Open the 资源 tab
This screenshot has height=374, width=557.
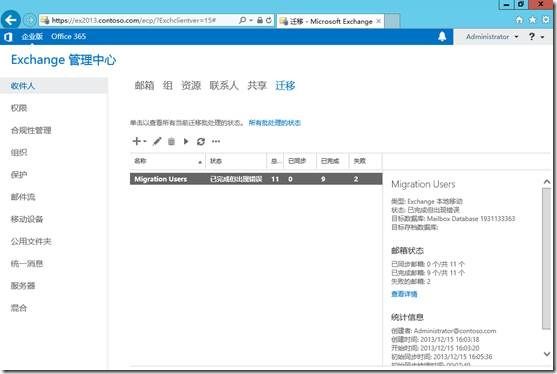click(191, 86)
